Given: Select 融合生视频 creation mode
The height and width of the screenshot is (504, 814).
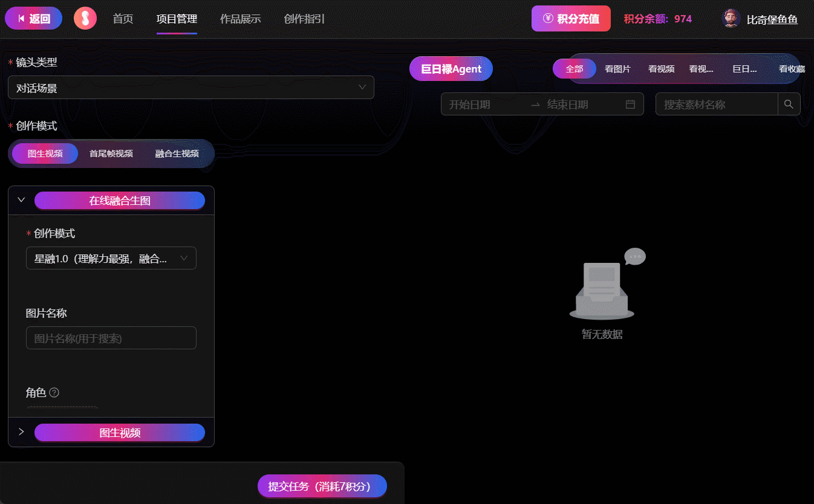Looking at the screenshot, I should (177, 153).
